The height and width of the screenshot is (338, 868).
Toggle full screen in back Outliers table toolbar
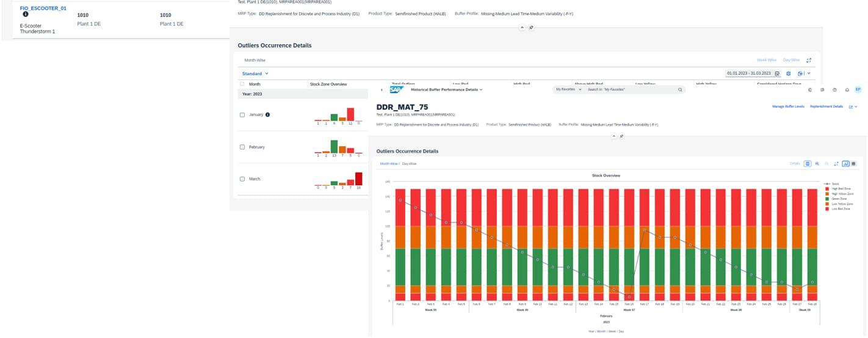tap(809, 61)
